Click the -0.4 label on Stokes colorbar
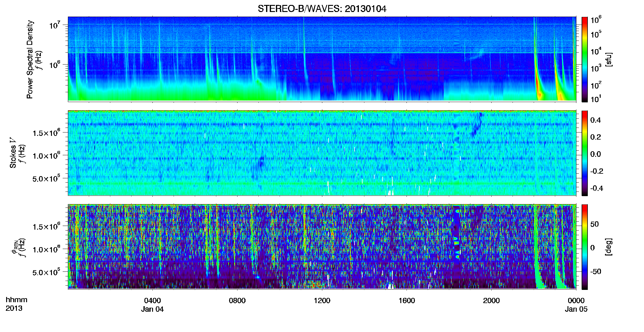The image size is (644, 332). (x=597, y=188)
